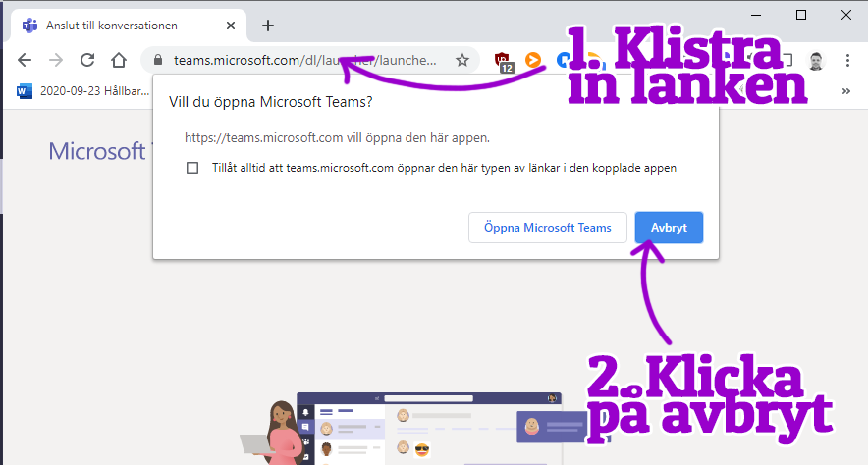
Task: Click the address bar URL
Action: 305,60
